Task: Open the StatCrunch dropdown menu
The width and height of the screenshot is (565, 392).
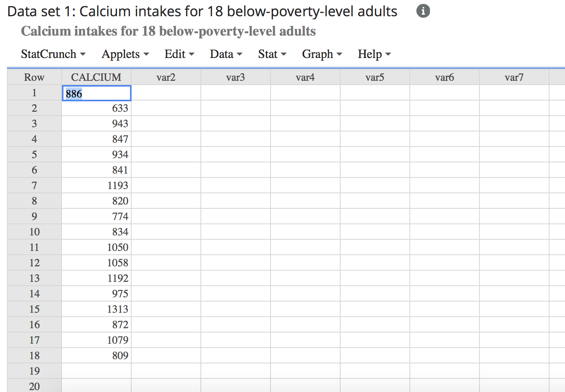Action: tap(53, 54)
